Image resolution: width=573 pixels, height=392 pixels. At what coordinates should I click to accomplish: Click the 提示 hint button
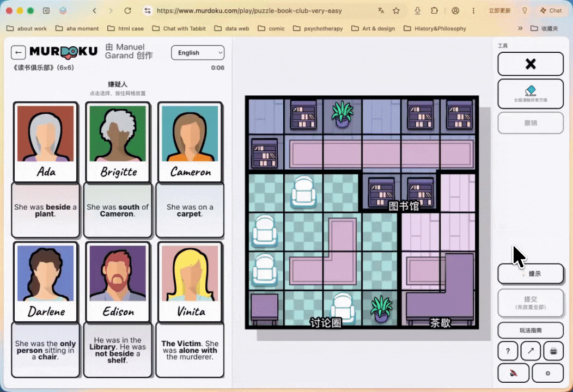pos(531,274)
